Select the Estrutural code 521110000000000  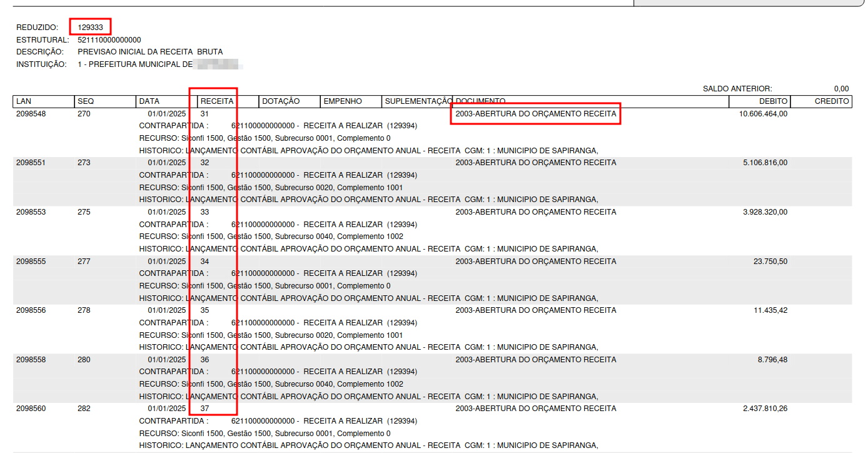coord(109,40)
